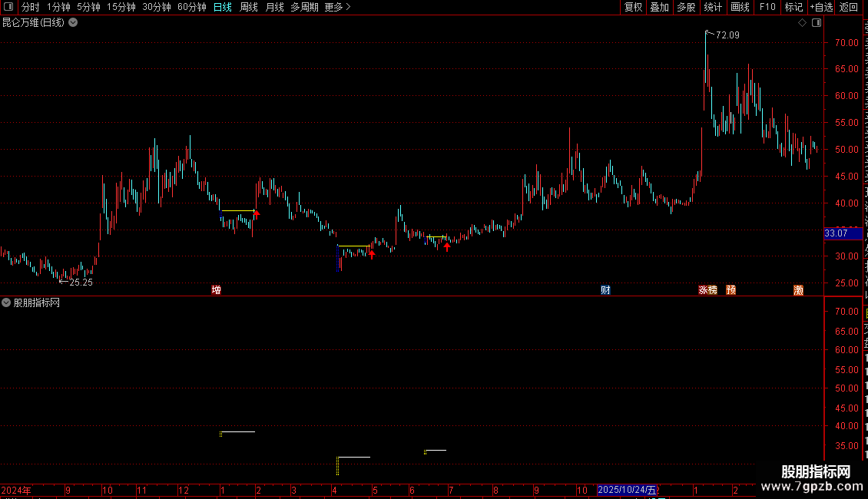Toggle the side panel icon at chart top-right
868x499 pixels.
point(817,23)
